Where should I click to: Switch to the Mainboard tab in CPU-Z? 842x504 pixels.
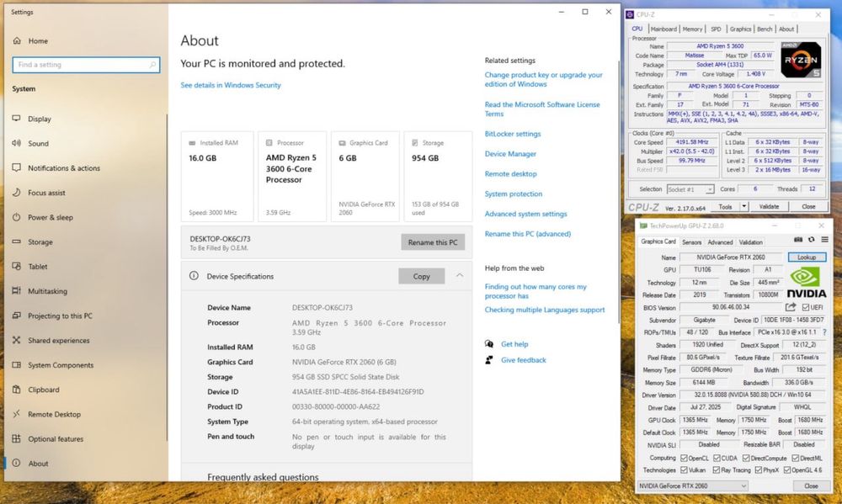(x=663, y=29)
